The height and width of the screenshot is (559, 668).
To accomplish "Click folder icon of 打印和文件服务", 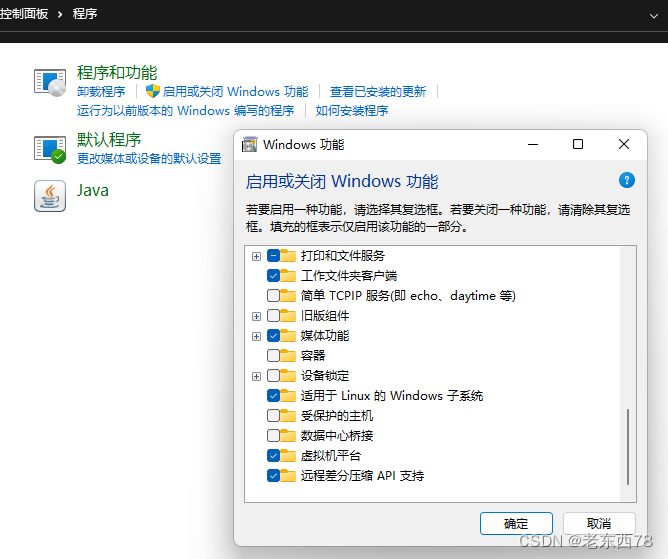I will point(288,256).
